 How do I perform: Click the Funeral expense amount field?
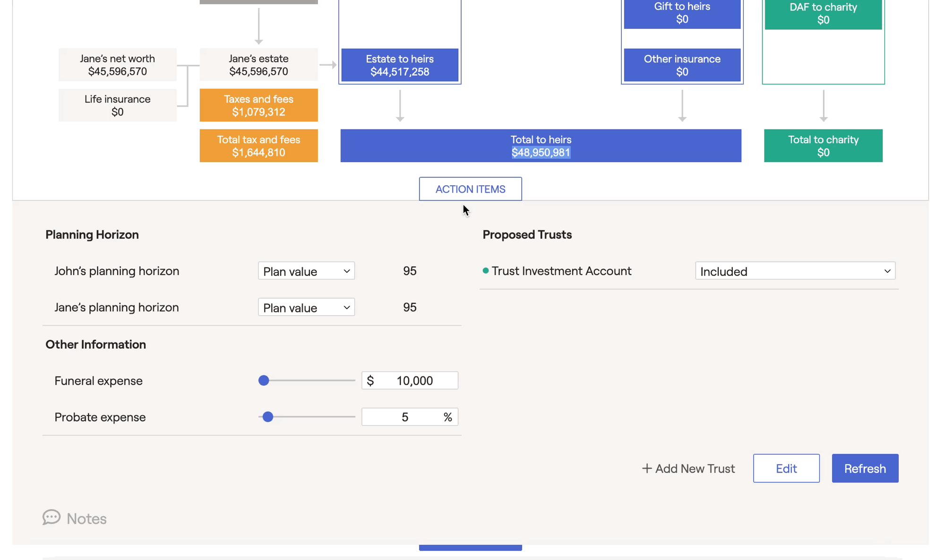[409, 380]
